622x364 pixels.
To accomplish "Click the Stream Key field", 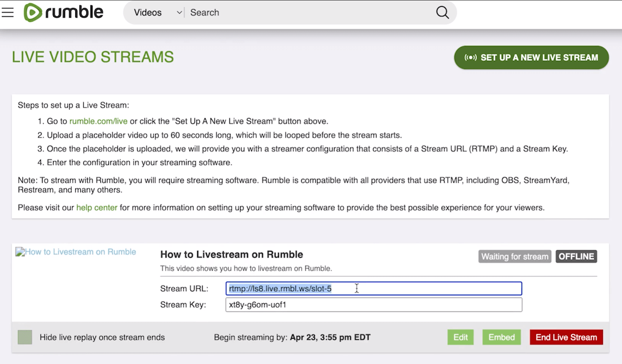I will point(374,305).
